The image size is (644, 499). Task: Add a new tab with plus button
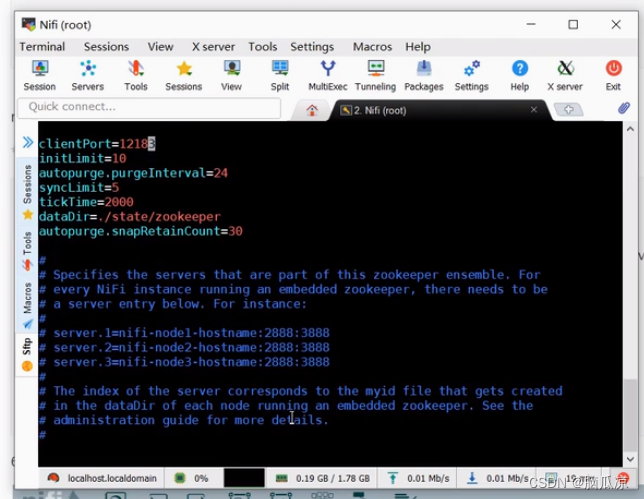[x=568, y=110]
